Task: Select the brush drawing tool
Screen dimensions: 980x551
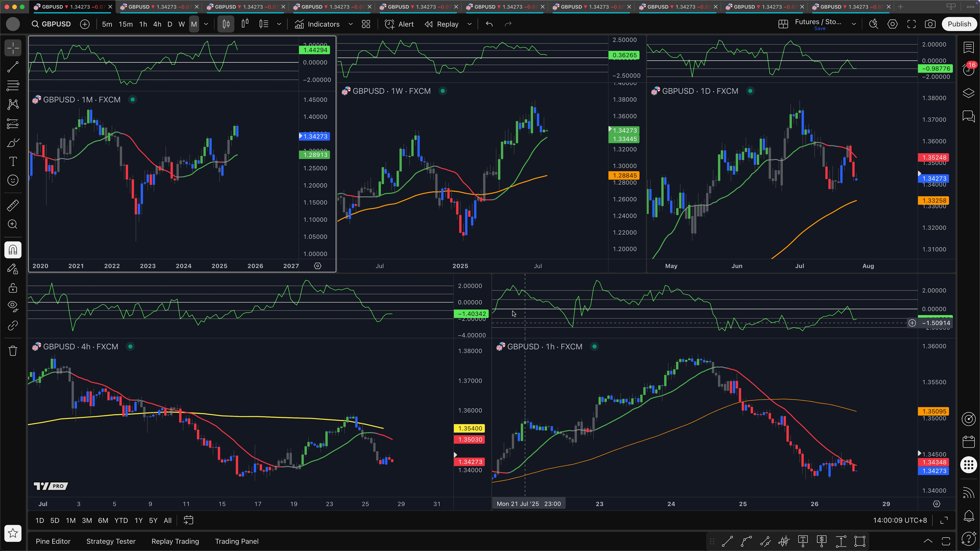Action: [x=13, y=143]
